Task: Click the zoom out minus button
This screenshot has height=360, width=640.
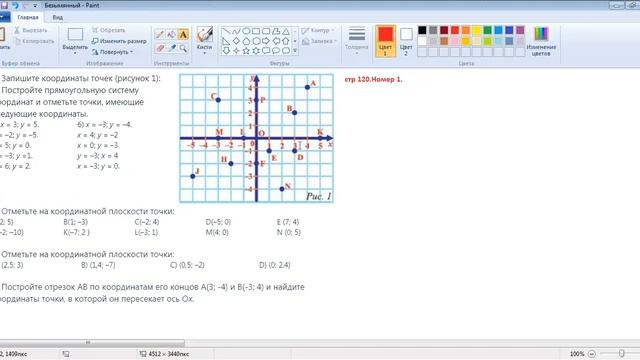Action: pyautogui.click(x=592, y=354)
